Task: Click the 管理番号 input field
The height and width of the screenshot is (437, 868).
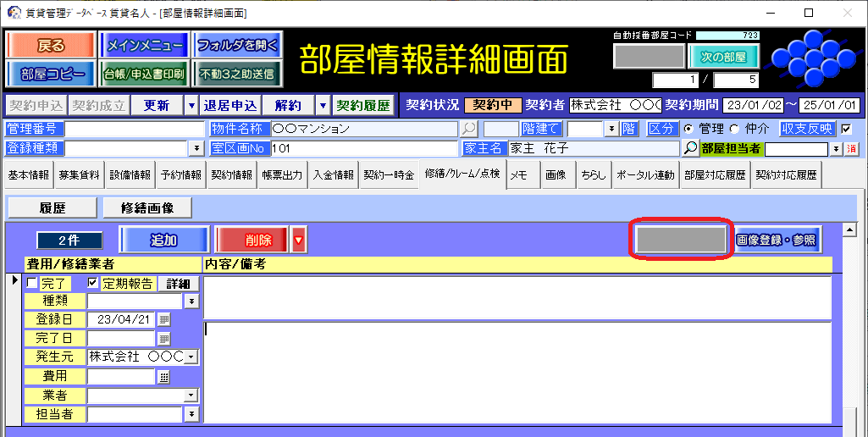Action: tap(135, 129)
